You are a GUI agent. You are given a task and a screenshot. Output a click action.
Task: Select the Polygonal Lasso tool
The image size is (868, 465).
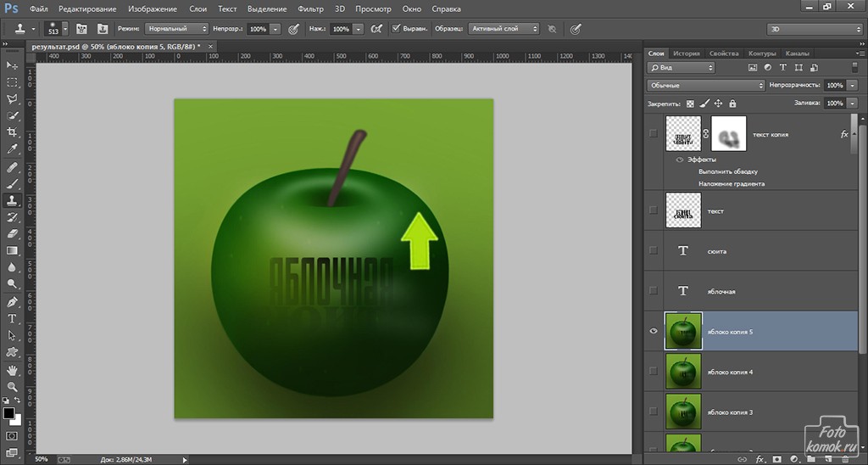(x=12, y=99)
